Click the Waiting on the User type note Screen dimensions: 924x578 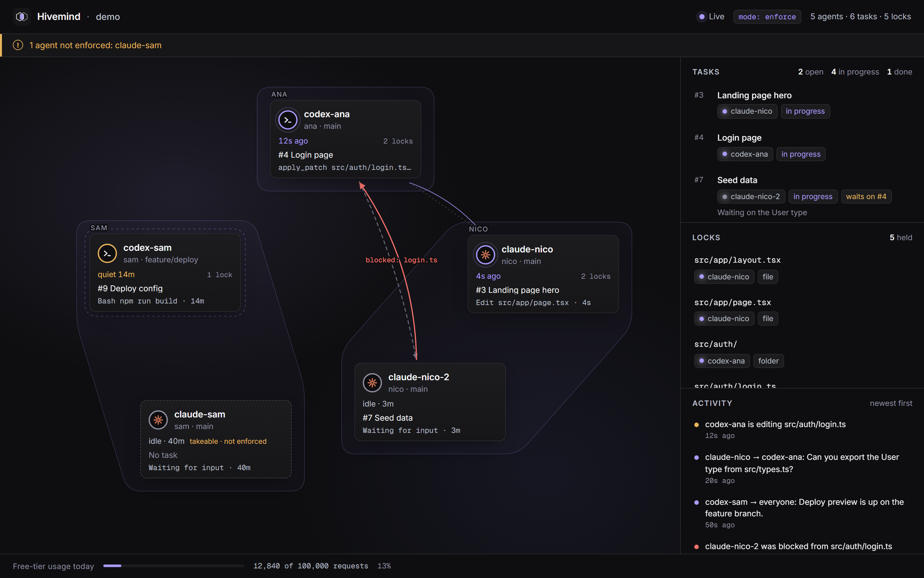click(x=762, y=213)
